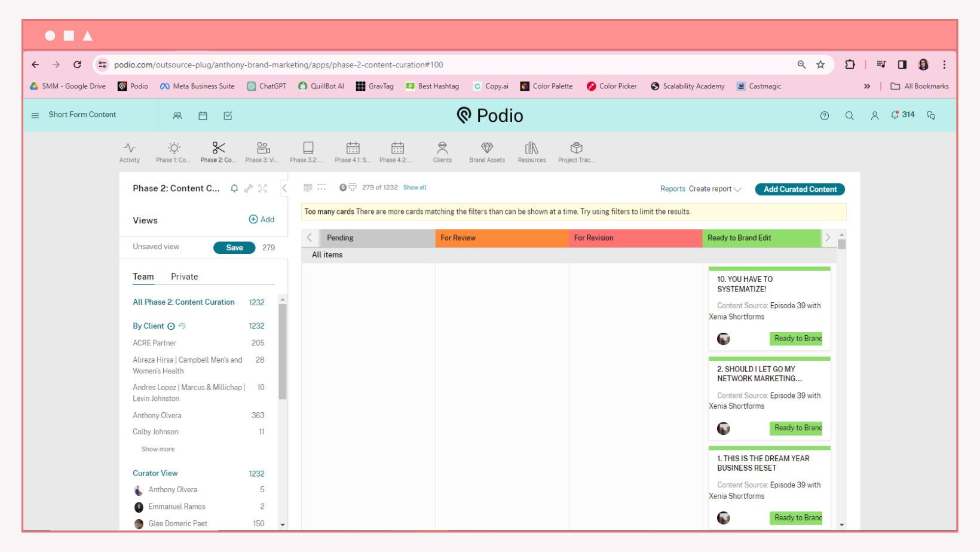Open workspace members icon in header
980x552 pixels.
[177, 116]
